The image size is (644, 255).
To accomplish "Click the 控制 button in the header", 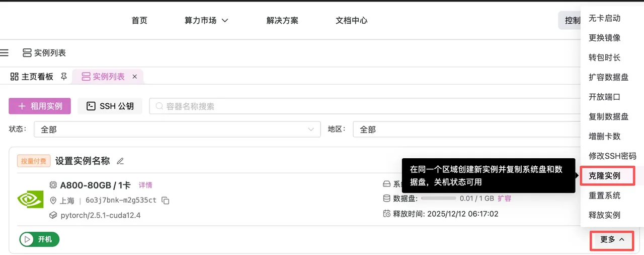I will [x=570, y=21].
